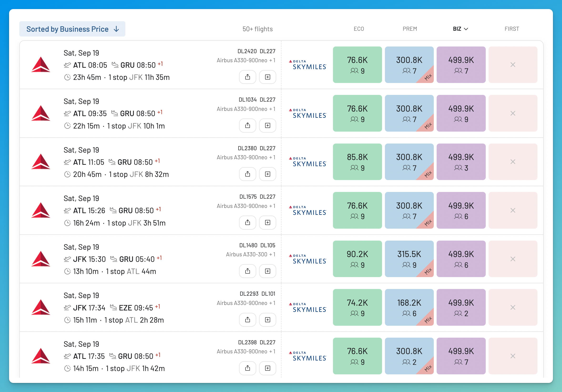Click flight numbers DL2398 DL227

tap(257, 342)
